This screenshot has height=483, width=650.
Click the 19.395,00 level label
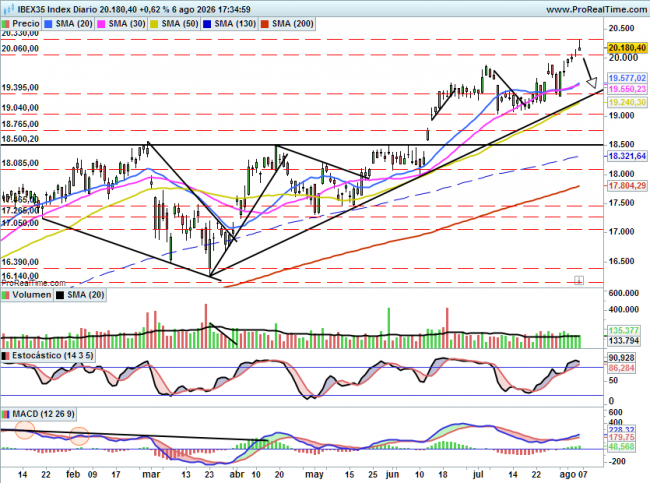pos(20,87)
